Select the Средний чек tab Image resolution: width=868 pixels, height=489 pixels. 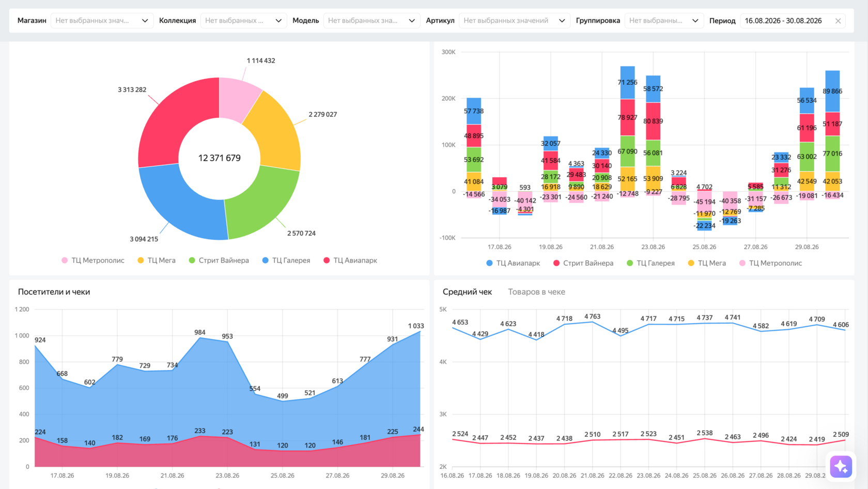467,292
